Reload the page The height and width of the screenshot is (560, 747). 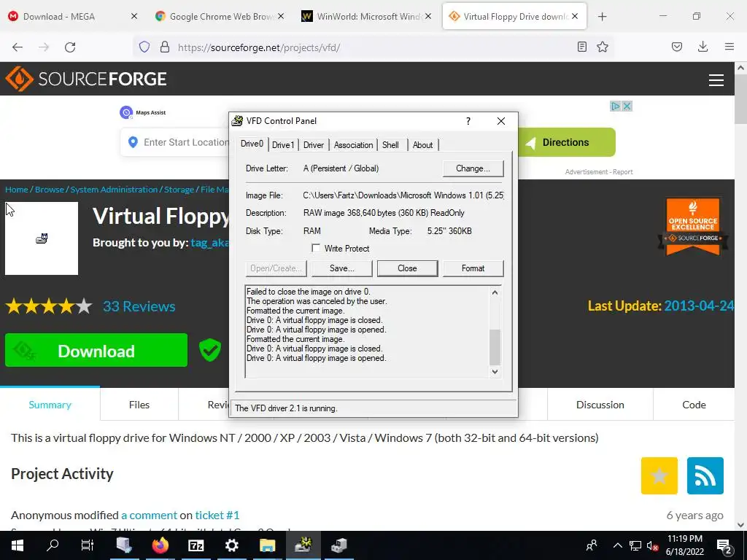(x=70, y=47)
